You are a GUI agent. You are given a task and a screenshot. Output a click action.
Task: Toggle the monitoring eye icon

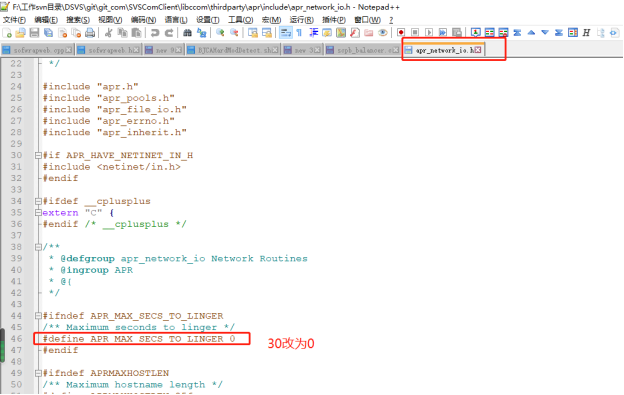[x=383, y=33]
